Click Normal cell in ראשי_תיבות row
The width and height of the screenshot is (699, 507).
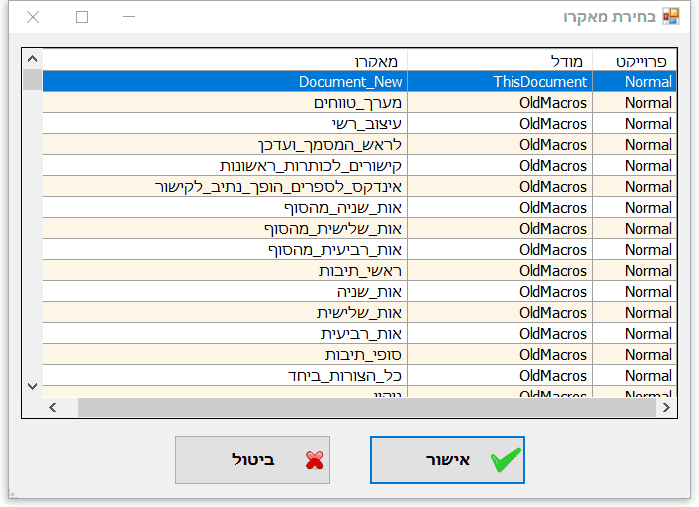coord(635,270)
